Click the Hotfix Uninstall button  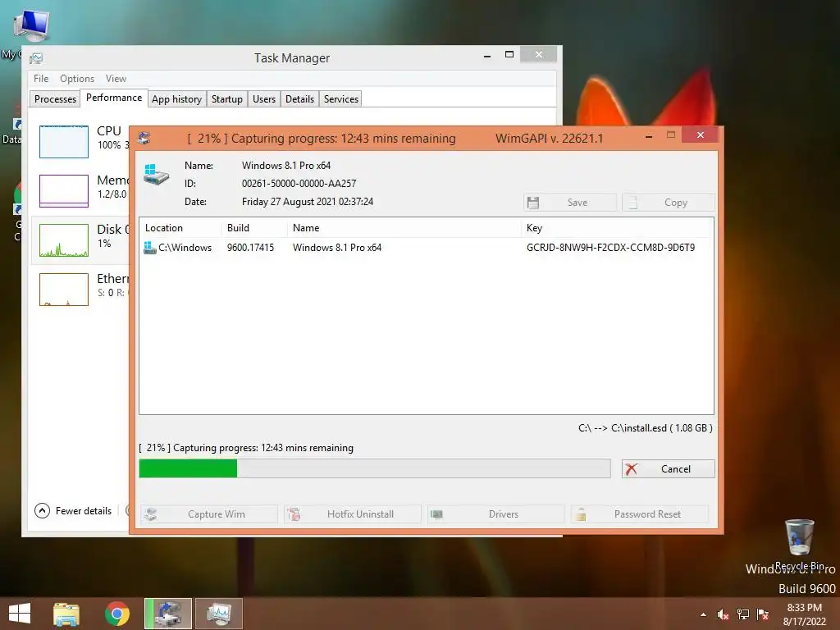[353, 514]
